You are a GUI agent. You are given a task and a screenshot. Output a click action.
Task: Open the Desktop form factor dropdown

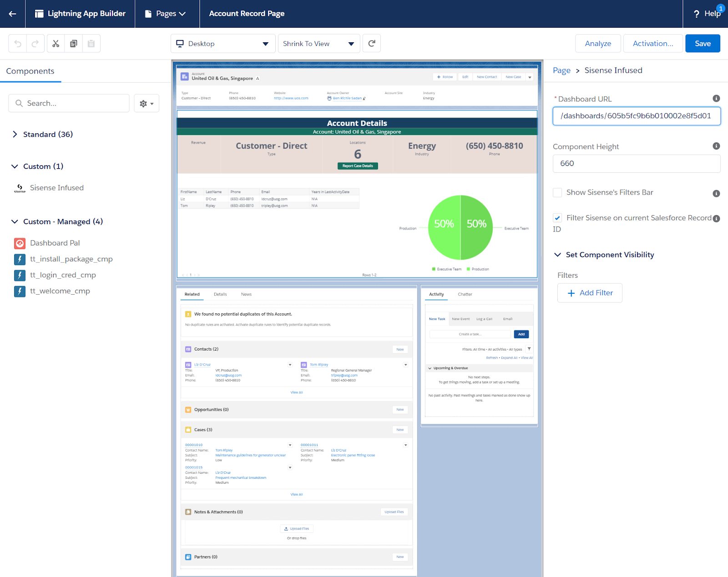pyautogui.click(x=223, y=44)
